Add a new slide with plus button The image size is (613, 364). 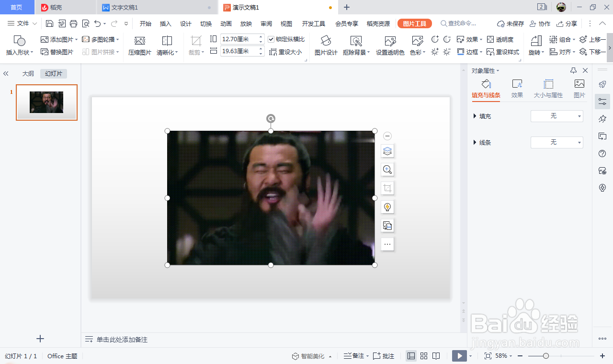point(40,339)
